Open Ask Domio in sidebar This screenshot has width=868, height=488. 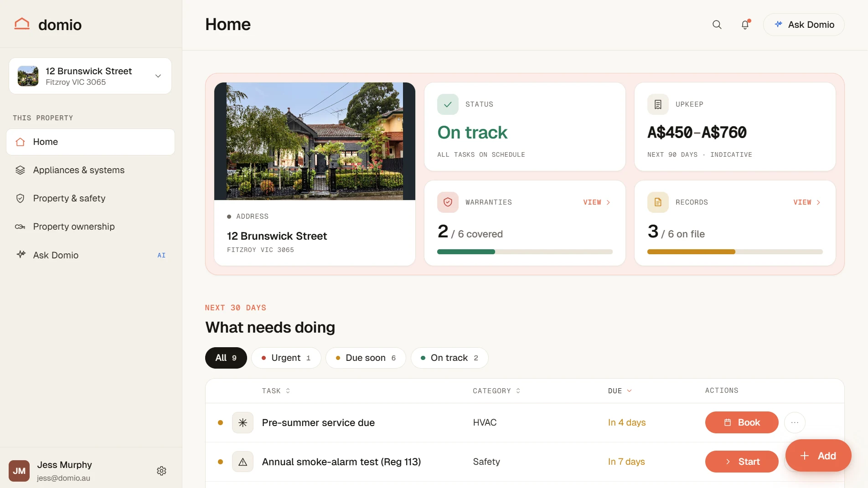click(90, 255)
